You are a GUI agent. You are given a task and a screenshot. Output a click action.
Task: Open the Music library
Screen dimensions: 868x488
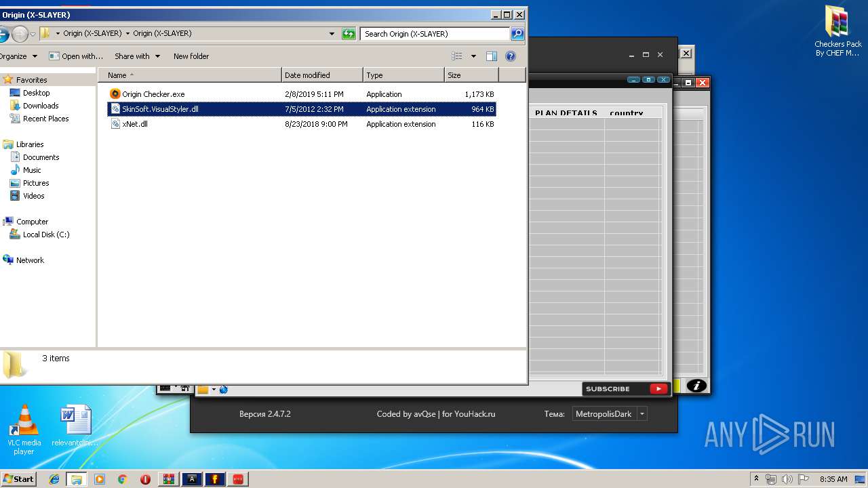coord(32,170)
